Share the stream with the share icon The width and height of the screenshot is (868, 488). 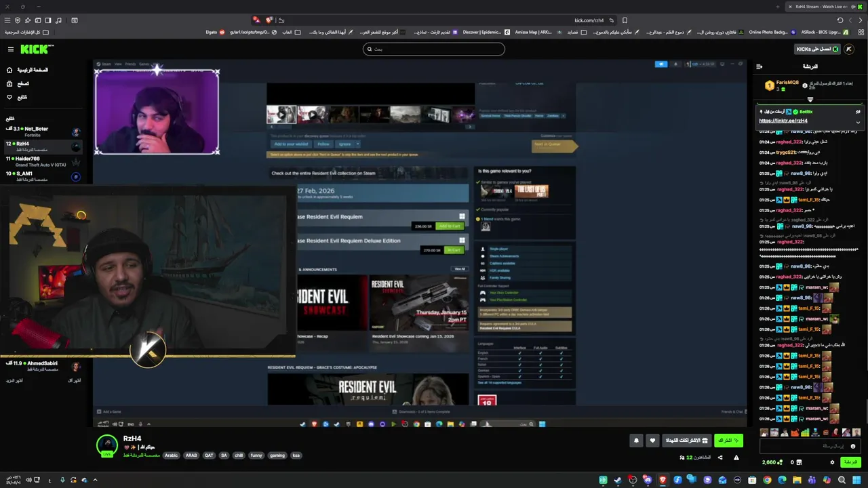pyautogui.click(x=720, y=457)
